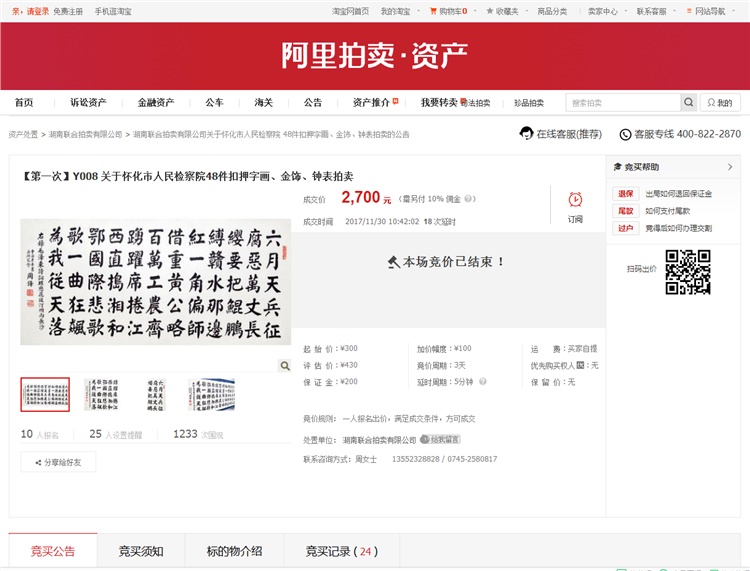
Task: Click the commission help question icon
Action: [x=468, y=199]
